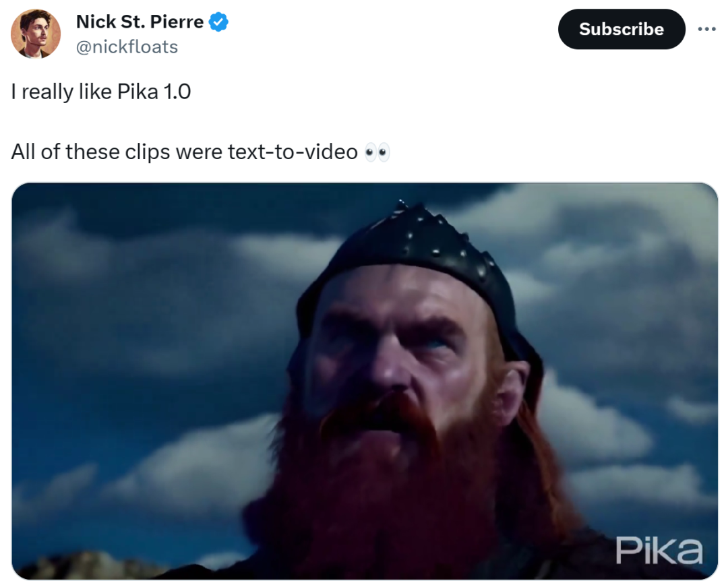Click the Pika watermark logo on video
728x585 pixels.
[659, 551]
